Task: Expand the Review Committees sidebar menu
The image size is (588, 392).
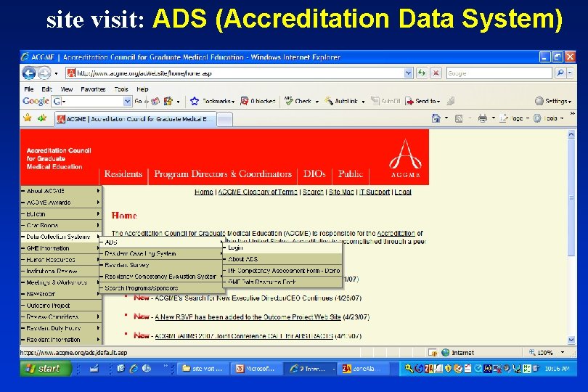Action: [62, 317]
